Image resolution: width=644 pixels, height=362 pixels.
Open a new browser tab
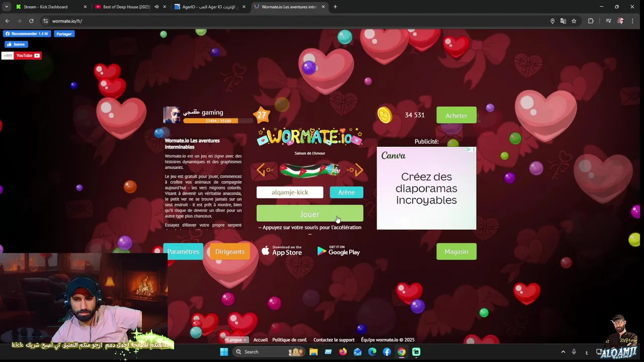pos(335,7)
